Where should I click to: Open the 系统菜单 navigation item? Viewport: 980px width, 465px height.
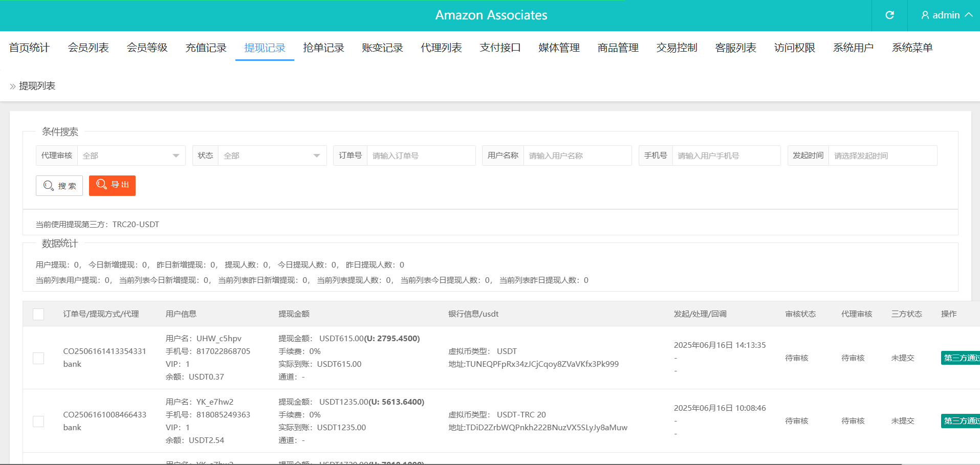912,48
